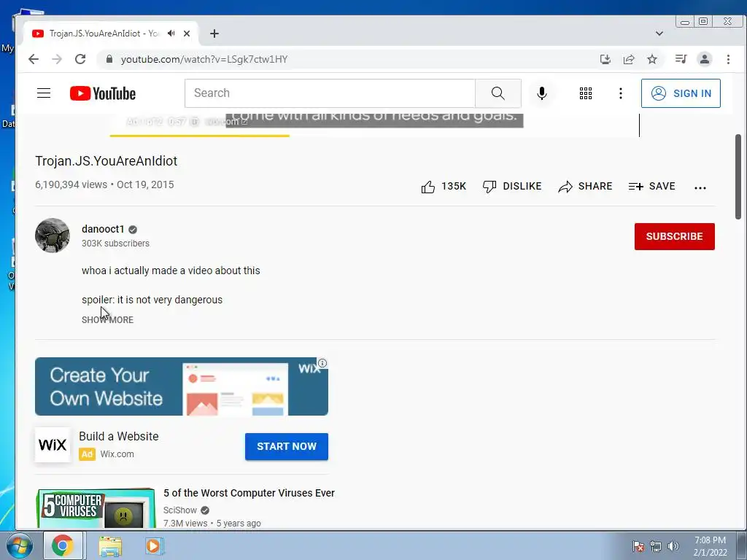This screenshot has width=747, height=560.
Task: Go back with browser back arrow
Action: tap(34, 59)
